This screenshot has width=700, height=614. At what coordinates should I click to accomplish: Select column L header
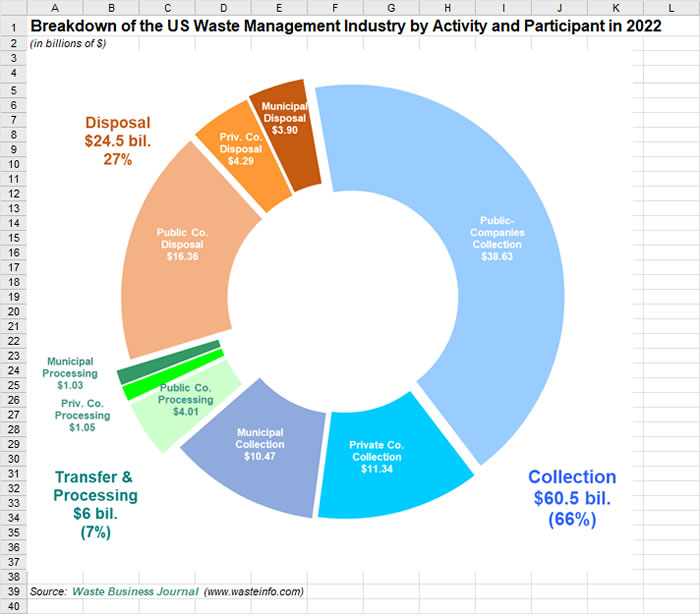point(671,8)
